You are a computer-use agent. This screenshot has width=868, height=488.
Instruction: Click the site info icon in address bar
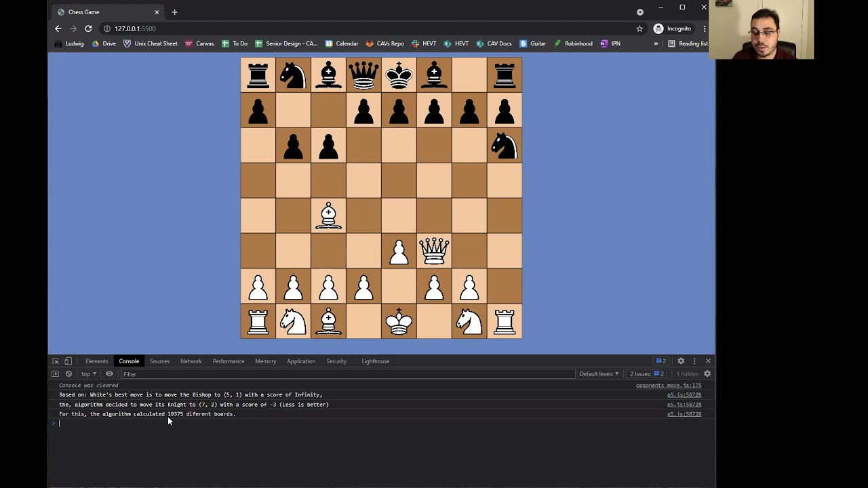point(106,28)
